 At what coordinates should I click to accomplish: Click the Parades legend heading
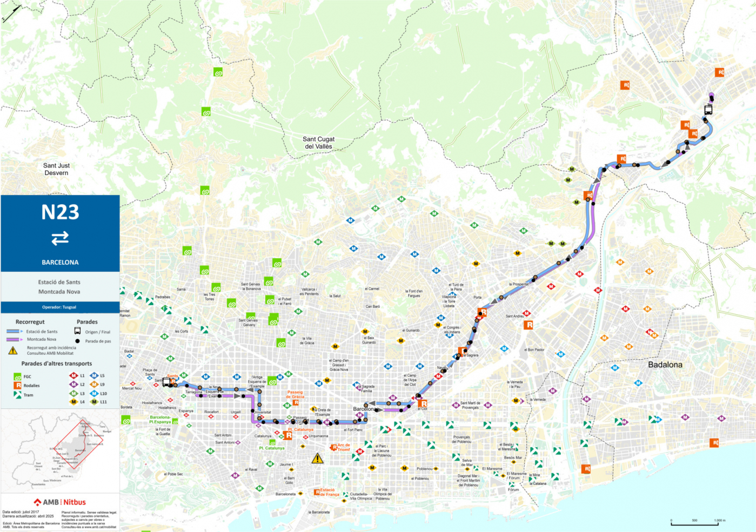tap(87, 322)
